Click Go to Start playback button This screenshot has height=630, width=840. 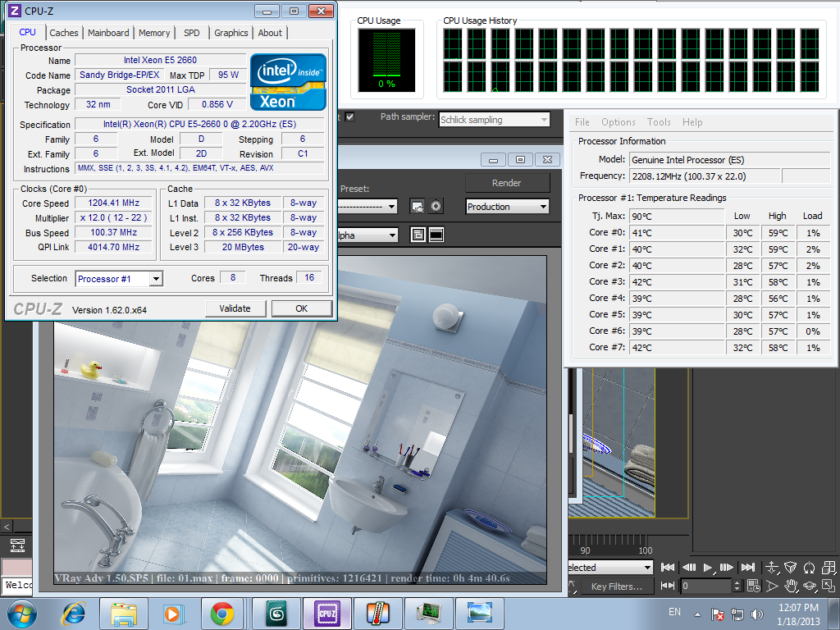pyautogui.click(x=668, y=567)
